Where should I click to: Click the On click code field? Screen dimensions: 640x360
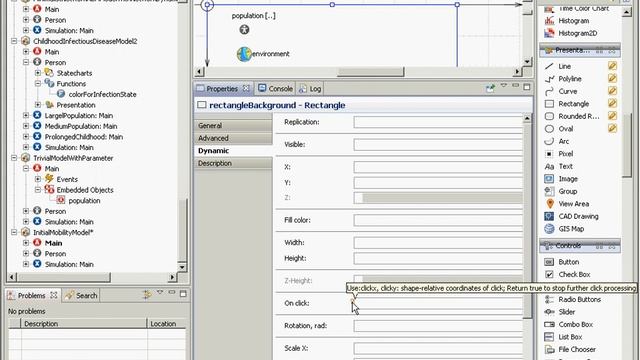coord(438,304)
